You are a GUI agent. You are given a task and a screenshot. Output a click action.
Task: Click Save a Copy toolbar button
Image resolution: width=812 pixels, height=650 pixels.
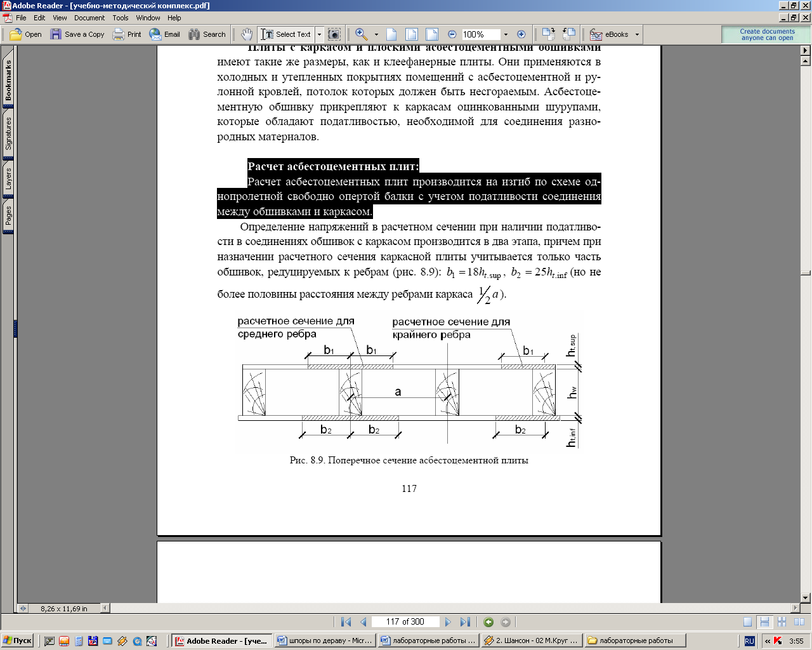pyautogui.click(x=77, y=34)
